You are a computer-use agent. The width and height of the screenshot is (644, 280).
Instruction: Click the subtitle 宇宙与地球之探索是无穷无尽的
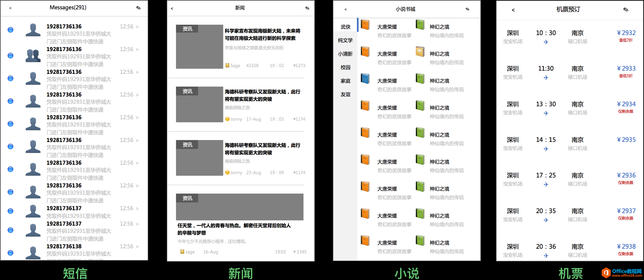(x=254, y=48)
